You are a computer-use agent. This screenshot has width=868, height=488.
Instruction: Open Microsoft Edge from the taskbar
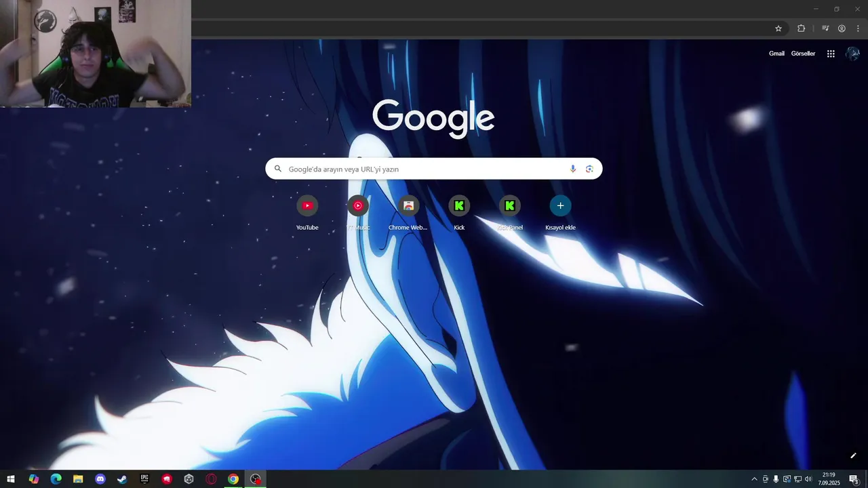pyautogui.click(x=56, y=479)
